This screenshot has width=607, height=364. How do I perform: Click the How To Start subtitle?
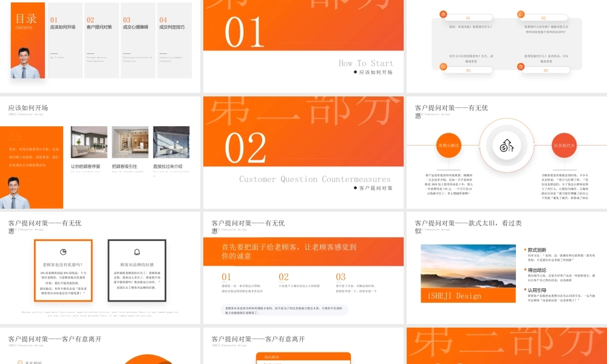[366, 63]
